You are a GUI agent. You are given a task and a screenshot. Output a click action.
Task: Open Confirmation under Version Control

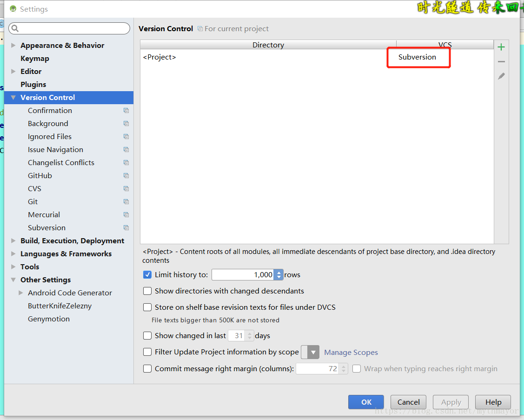click(x=50, y=110)
